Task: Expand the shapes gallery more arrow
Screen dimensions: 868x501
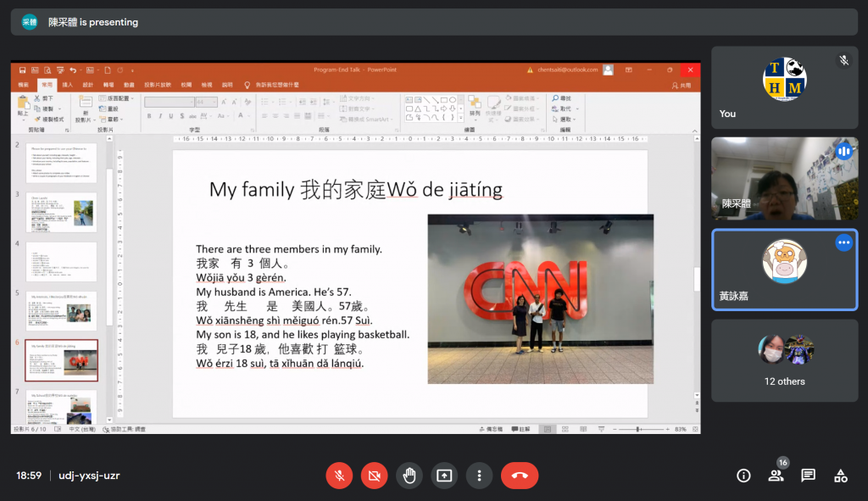Action: pyautogui.click(x=460, y=117)
